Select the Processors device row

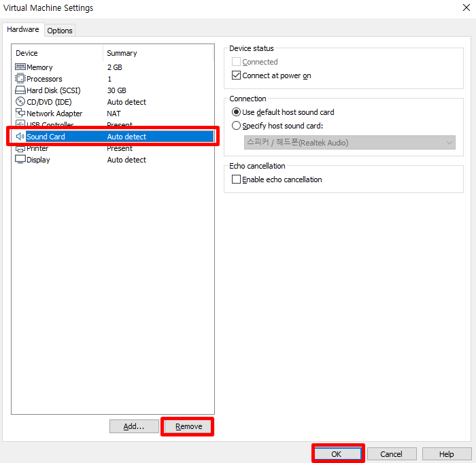113,79
